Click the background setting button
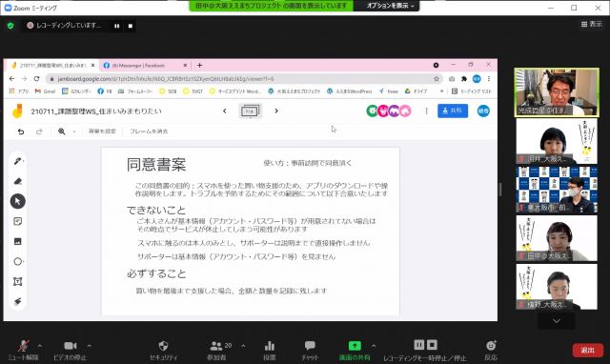610x364 pixels. [x=102, y=131]
